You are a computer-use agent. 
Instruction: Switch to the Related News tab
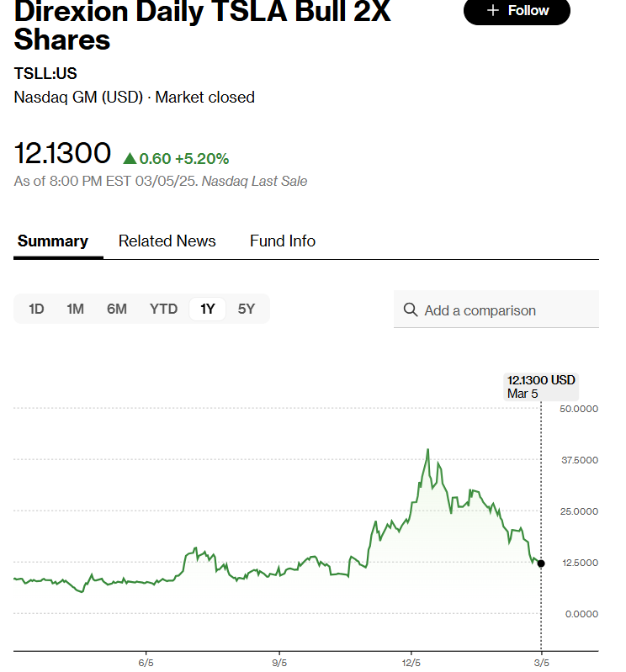pos(167,241)
